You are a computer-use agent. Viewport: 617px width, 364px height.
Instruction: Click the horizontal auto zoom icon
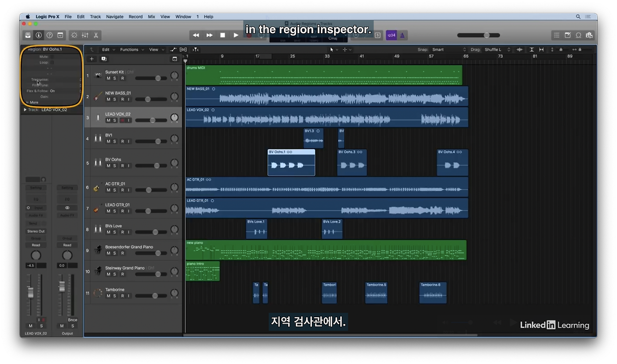pos(541,50)
